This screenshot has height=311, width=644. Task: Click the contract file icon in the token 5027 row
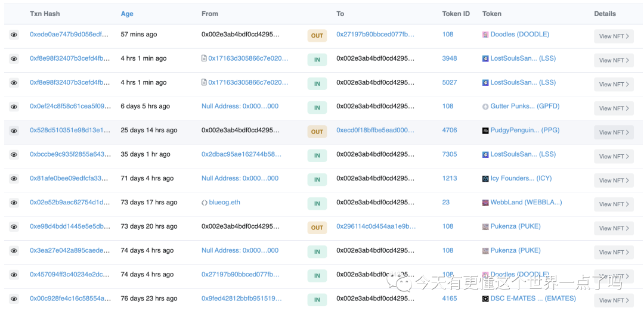[x=204, y=82]
